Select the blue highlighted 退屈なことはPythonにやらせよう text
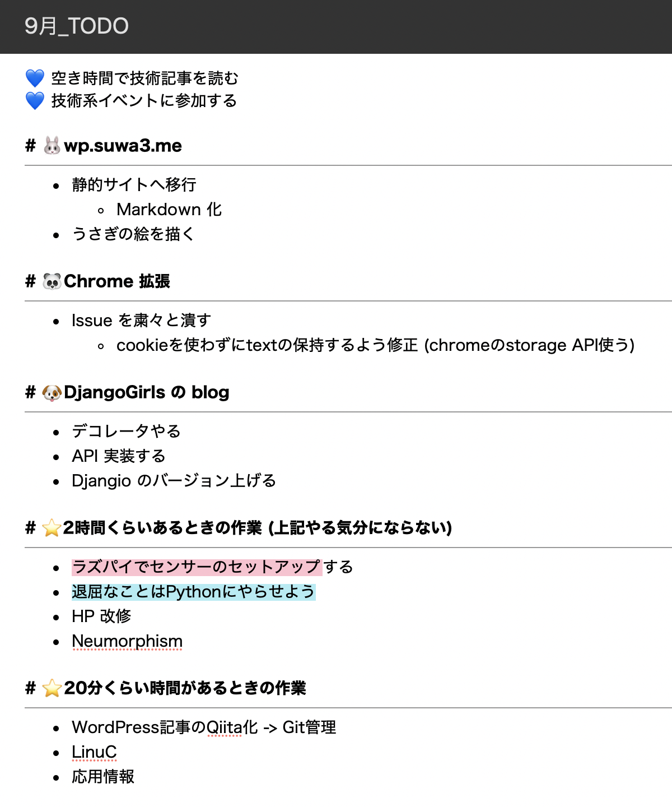The image size is (672, 807). click(193, 592)
